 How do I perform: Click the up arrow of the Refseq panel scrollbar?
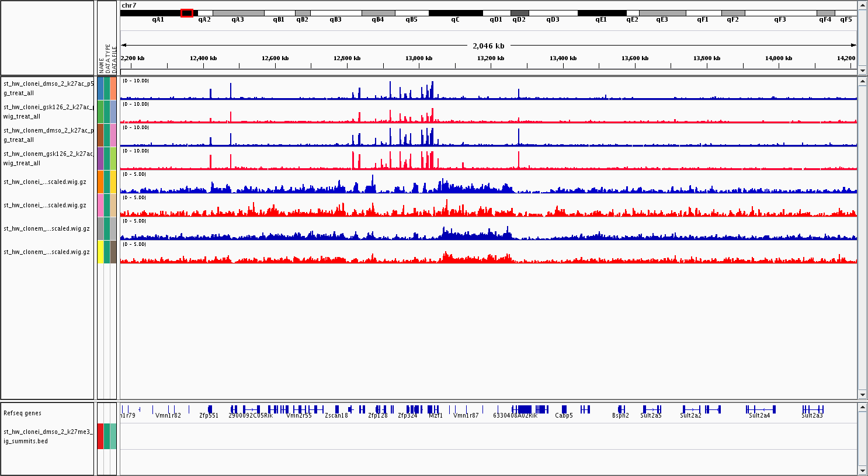[x=862, y=406]
